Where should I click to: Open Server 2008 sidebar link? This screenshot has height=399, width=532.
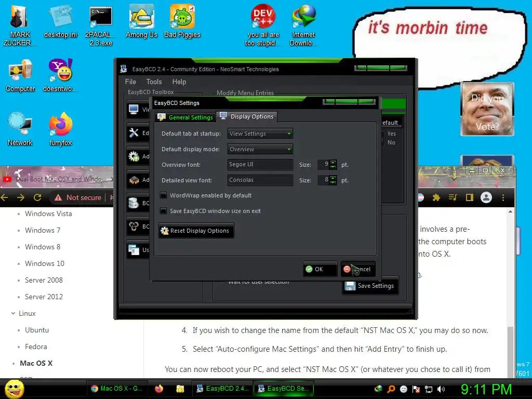pyautogui.click(x=44, y=280)
